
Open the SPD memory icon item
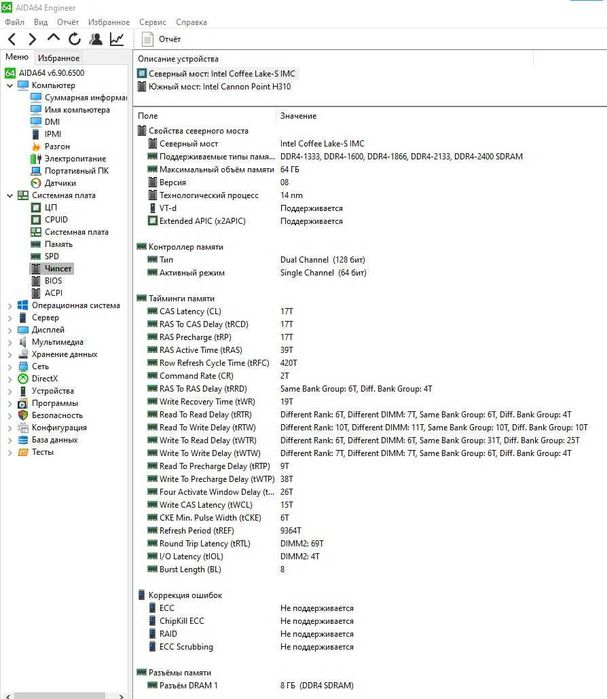click(x=45, y=256)
